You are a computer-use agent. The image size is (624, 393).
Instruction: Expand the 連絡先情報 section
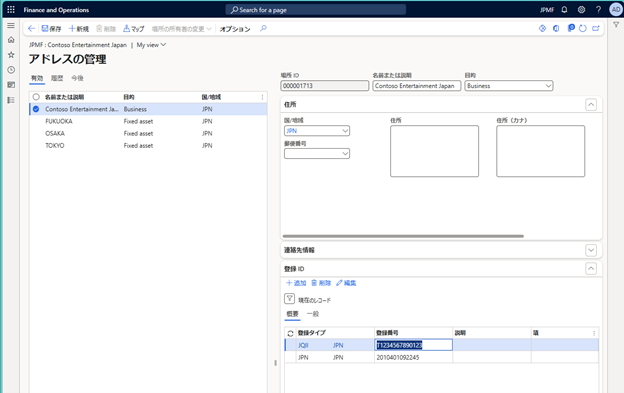tap(591, 250)
